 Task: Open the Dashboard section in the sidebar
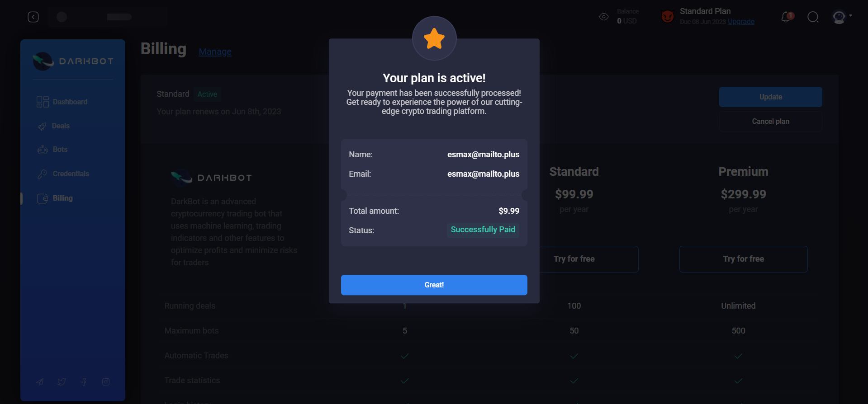point(70,102)
